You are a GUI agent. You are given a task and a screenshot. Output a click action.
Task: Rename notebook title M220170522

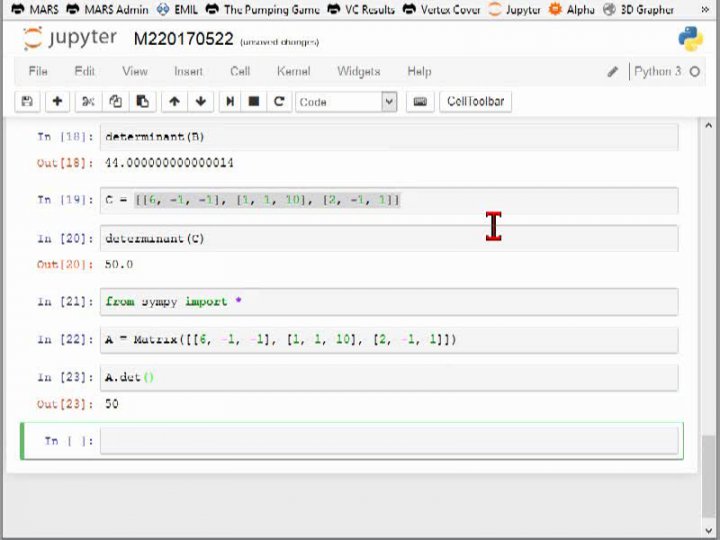click(184, 39)
